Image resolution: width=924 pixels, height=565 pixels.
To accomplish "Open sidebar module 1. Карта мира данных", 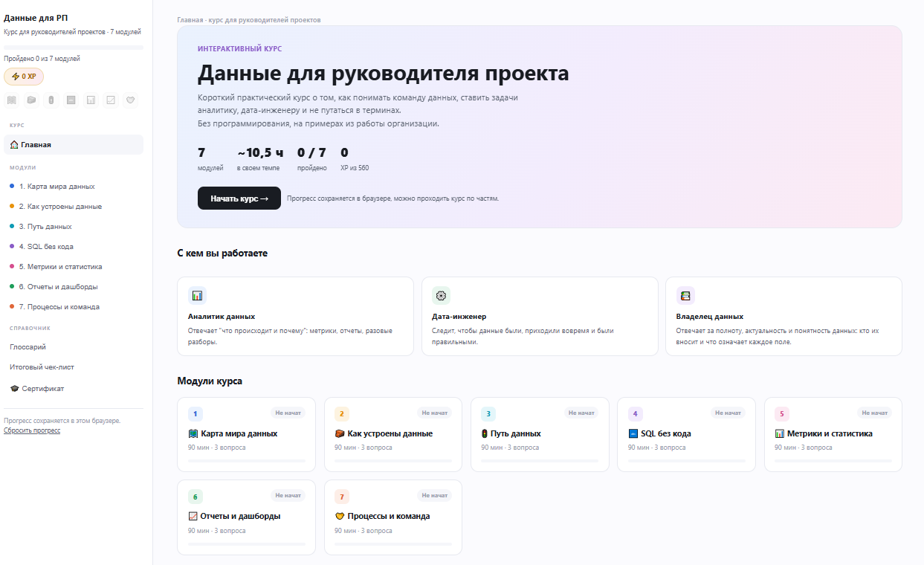I will point(74,186).
